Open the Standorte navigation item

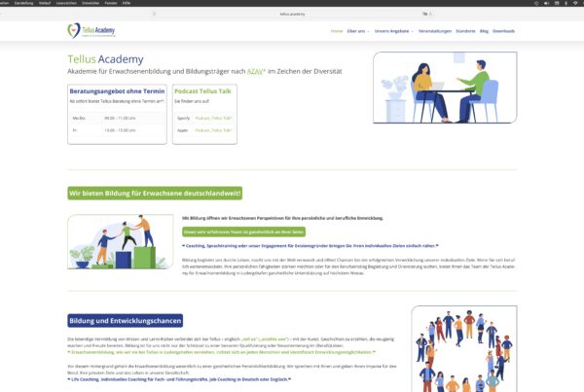point(465,31)
